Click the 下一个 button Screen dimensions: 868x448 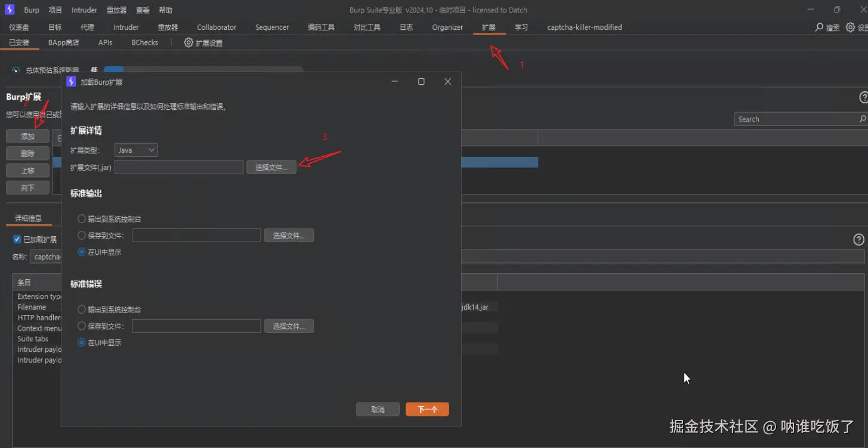pos(427,409)
